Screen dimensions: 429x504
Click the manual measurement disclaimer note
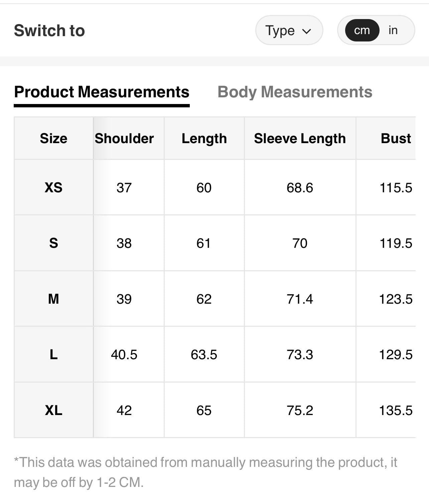coord(205,472)
